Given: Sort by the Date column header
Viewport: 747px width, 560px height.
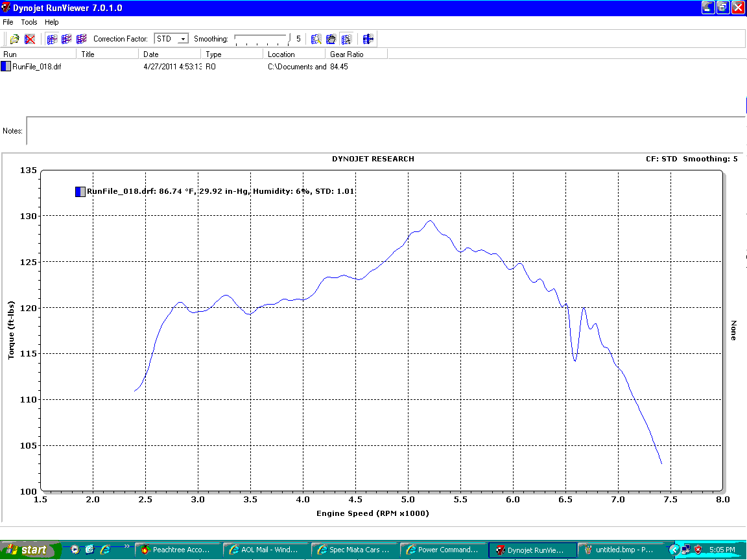Looking at the screenshot, I should click(x=170, y=54).
